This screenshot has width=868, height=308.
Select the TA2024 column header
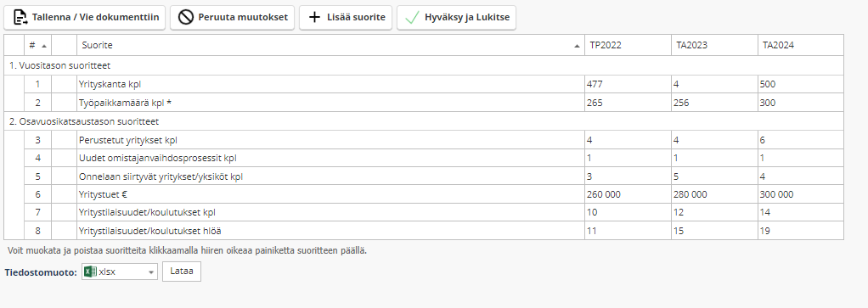pos(801,45)
